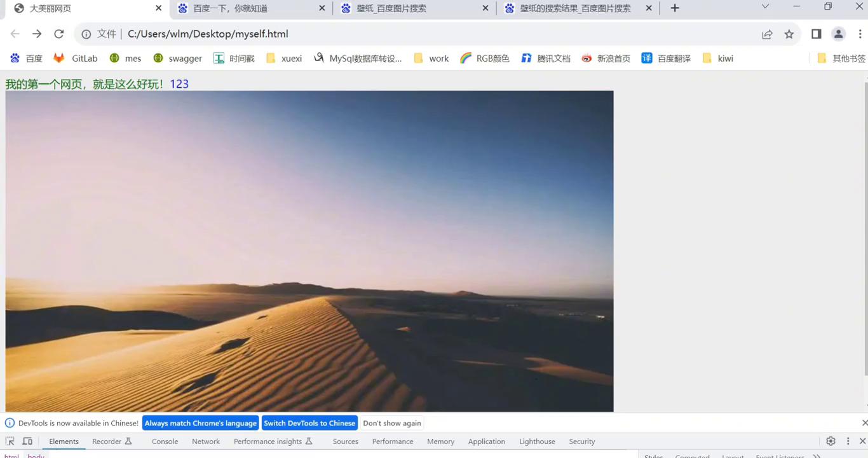Open the DevTools three-dot customize menu
Viewport: 868px width, 458px height.
coord(847,440)
